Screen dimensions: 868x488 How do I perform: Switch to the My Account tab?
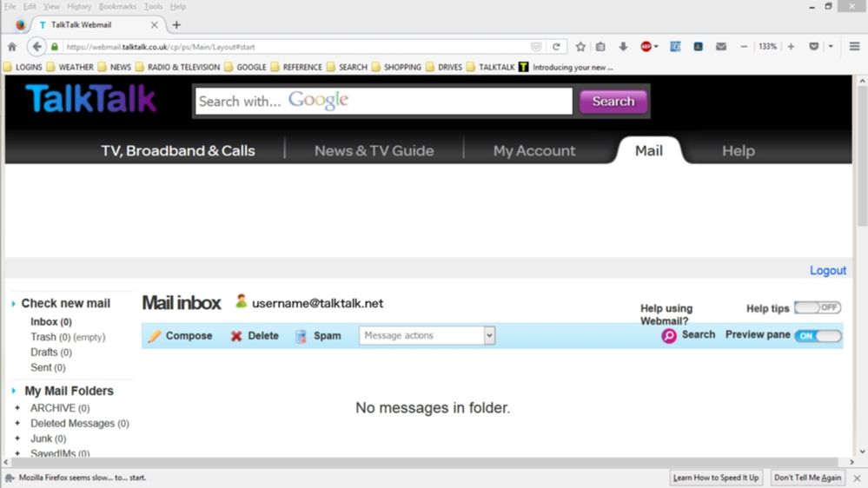click(534, 151)
